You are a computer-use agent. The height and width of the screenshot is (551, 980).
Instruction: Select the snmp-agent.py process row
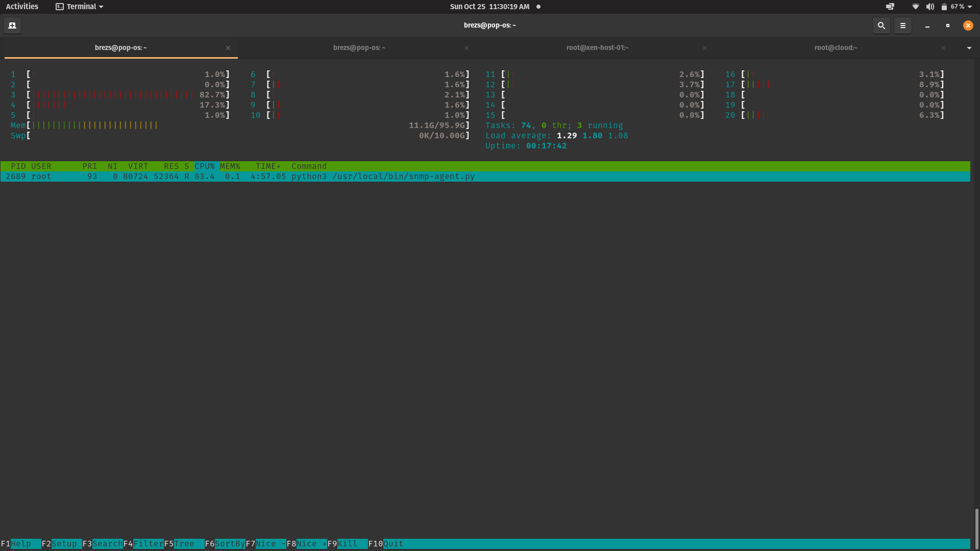coord(383,177)
